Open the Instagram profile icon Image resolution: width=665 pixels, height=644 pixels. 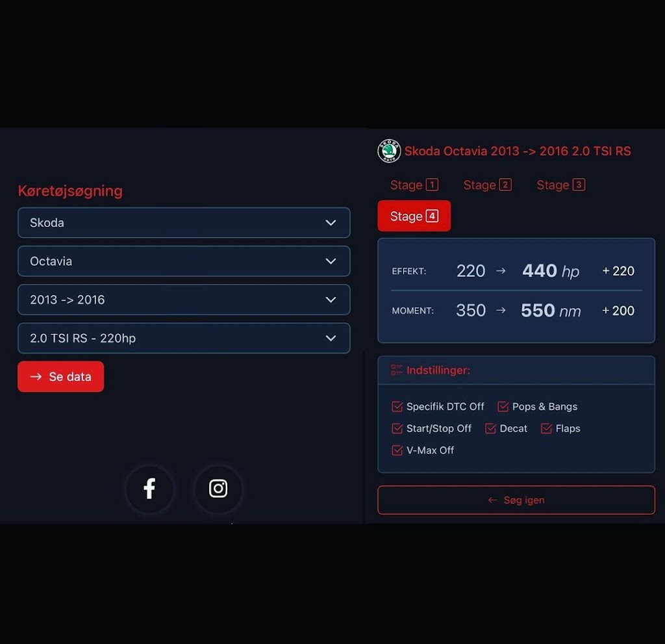(x=218, y=489)
